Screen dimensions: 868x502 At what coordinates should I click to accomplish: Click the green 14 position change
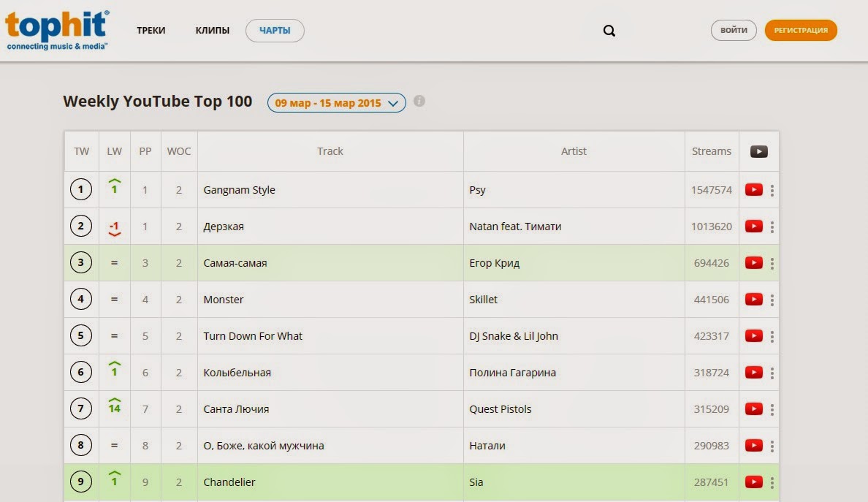(114, 406)
